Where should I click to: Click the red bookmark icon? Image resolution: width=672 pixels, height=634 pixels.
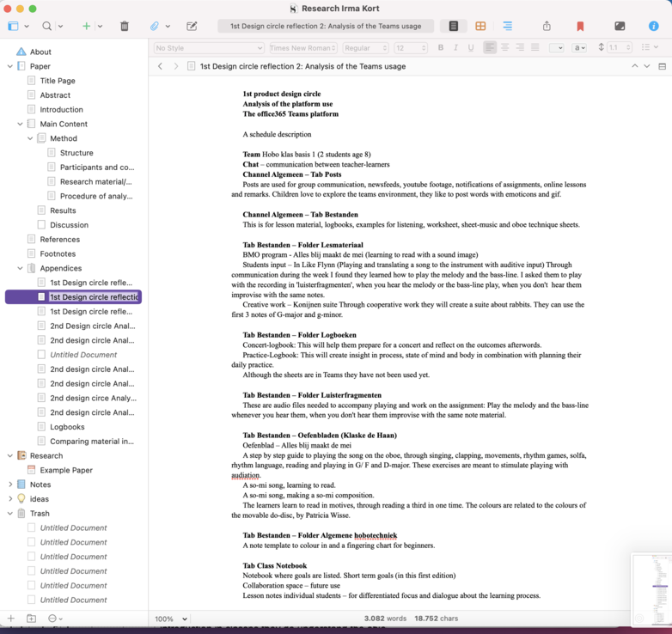point(580,27)
